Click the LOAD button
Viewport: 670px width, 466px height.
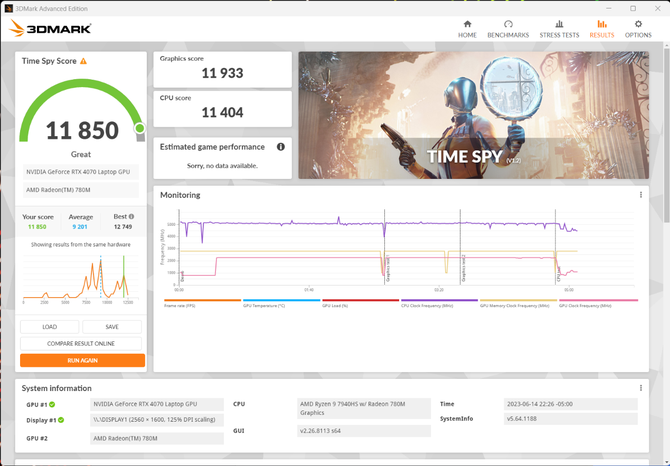pos(50,327)
